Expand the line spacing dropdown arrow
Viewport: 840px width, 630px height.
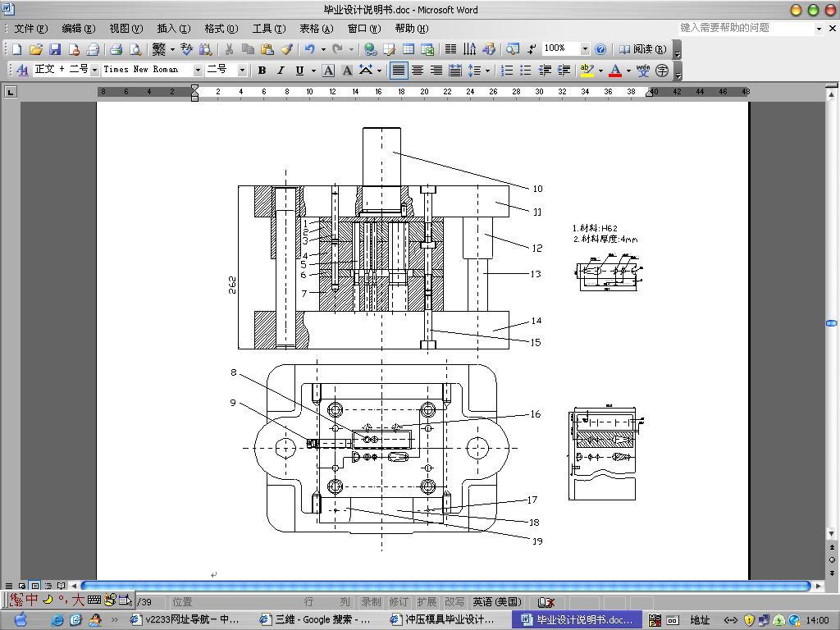click(x=487, y=71)
